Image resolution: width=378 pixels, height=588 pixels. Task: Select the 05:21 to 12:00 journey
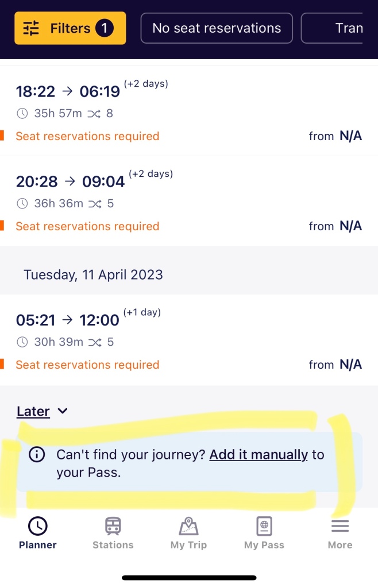[189, 340]
